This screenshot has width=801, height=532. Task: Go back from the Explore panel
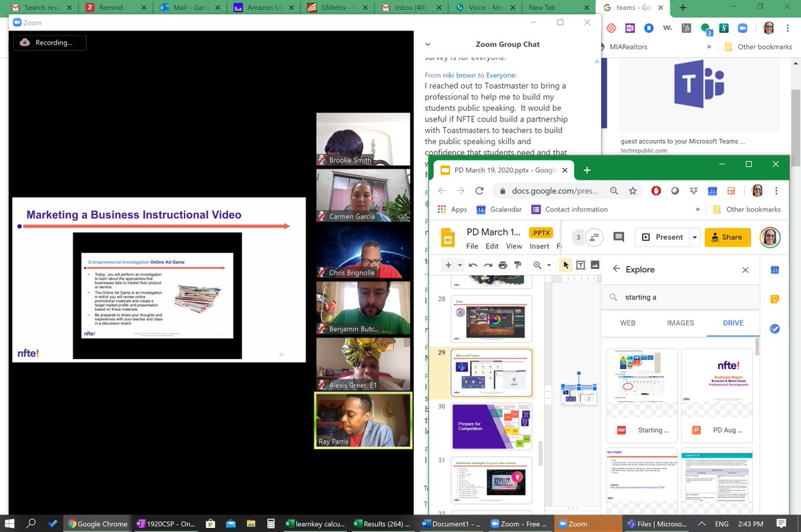tap(616, 270)
